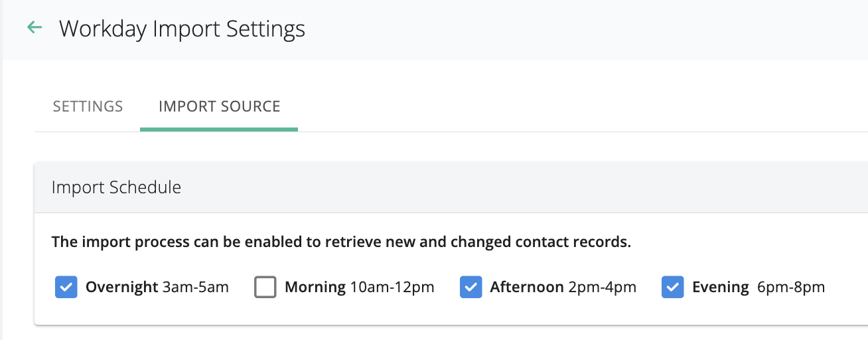Image resolution: width=868 pixels, height=340 pixels.
Task: Click the bold Morning label text
Action: pos(315,288)
